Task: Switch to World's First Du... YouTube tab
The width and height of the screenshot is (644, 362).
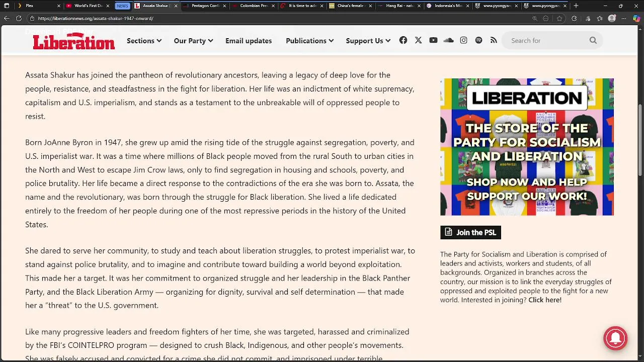Action: [x=87, y=6]
